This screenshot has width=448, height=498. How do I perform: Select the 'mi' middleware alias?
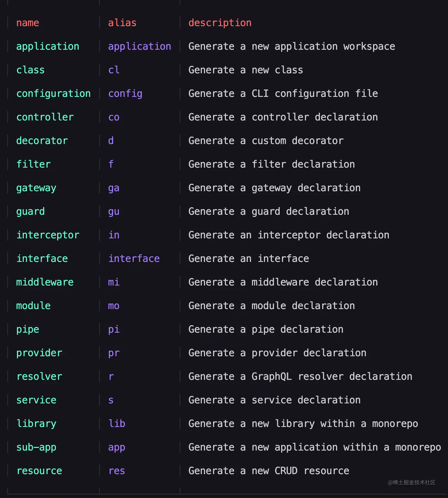tap(114, 282)
